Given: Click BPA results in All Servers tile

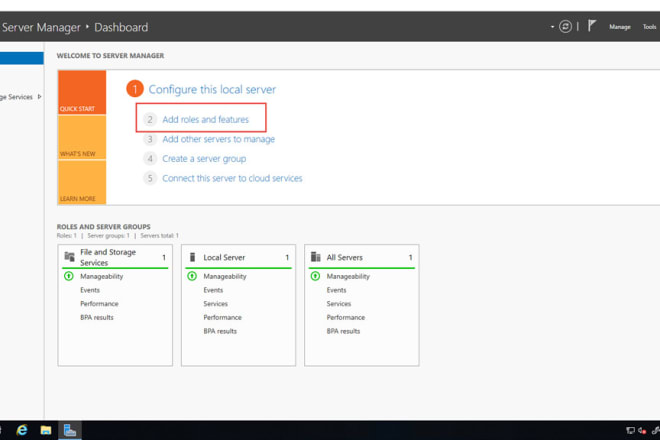Looking at the screenshot, I should pos(343,331).
